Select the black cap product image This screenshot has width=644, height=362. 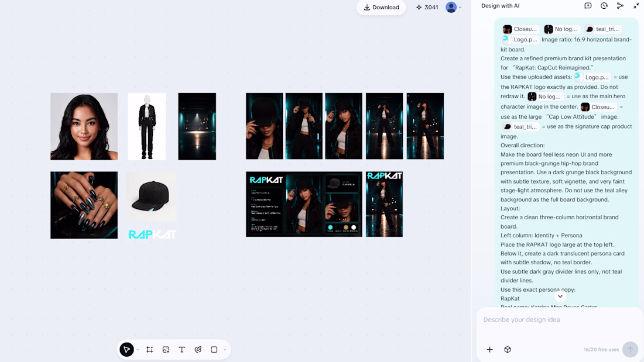150,197
